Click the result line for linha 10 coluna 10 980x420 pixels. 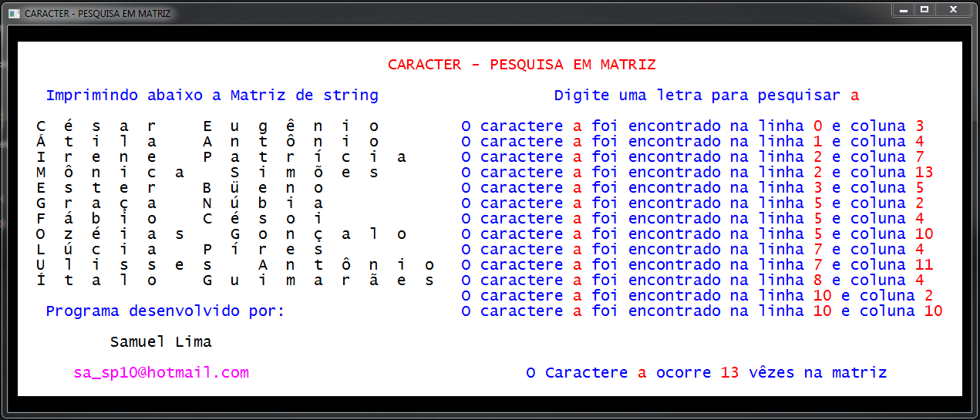(701, 311)
